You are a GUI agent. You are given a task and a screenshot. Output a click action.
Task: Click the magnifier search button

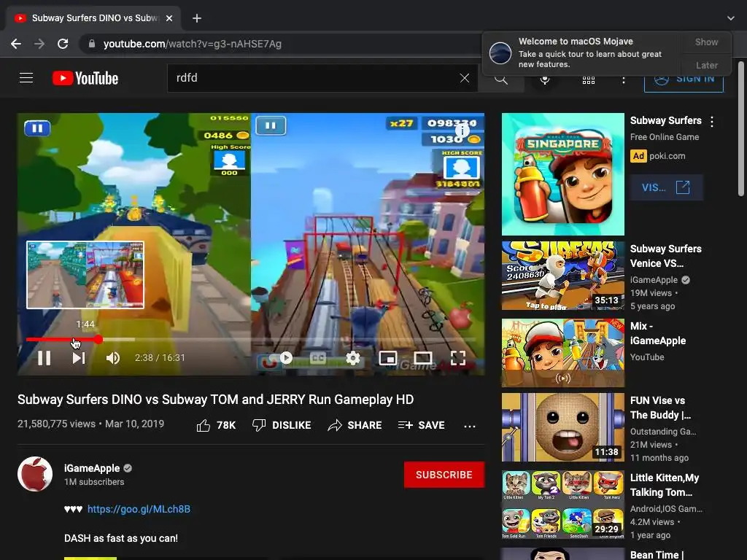(500, 79)
